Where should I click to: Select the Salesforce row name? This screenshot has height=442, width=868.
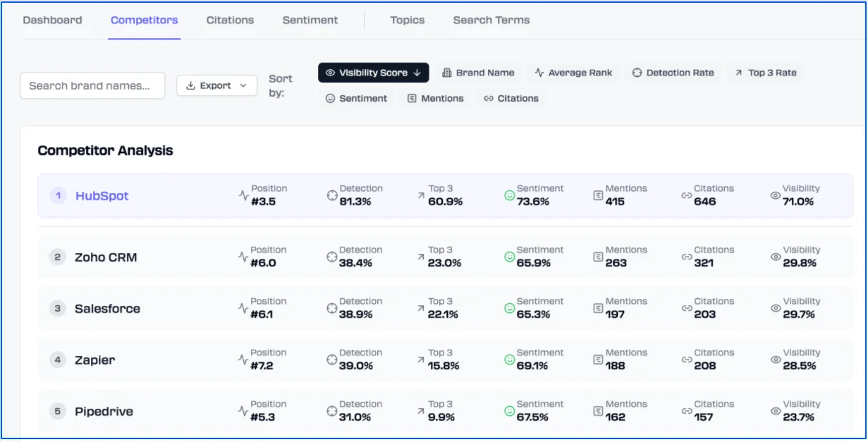(x=107, y=309)
